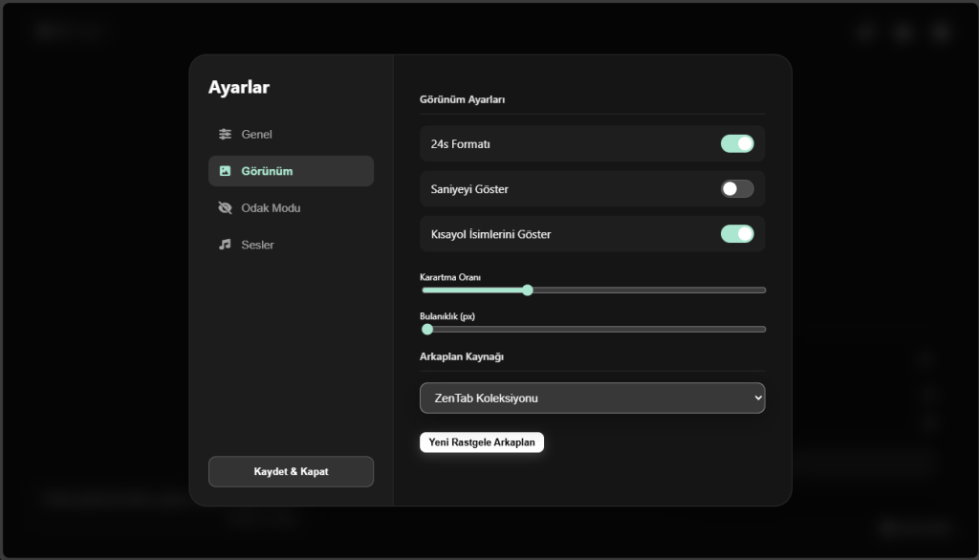Click the Arkaplan Kaynağı section label

point(462,356)
